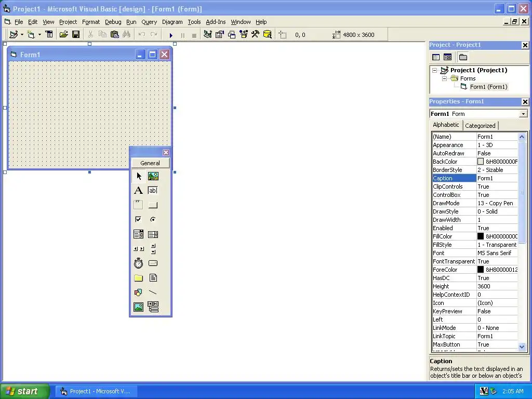This screenshot has width=532, height=399.
Task: Click the Windows start button
Action: pos(24,391)
